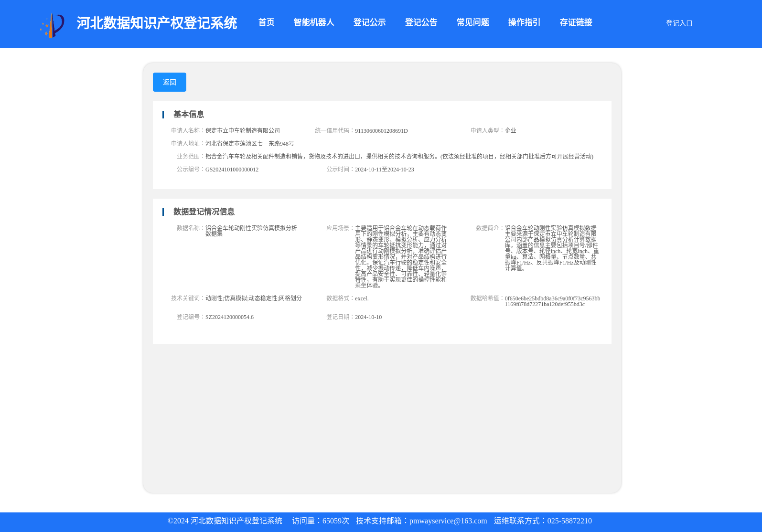This screenshot has height=532, width=762.
Task: Click the 基本信息 section heading
Action: pos(189,114)
